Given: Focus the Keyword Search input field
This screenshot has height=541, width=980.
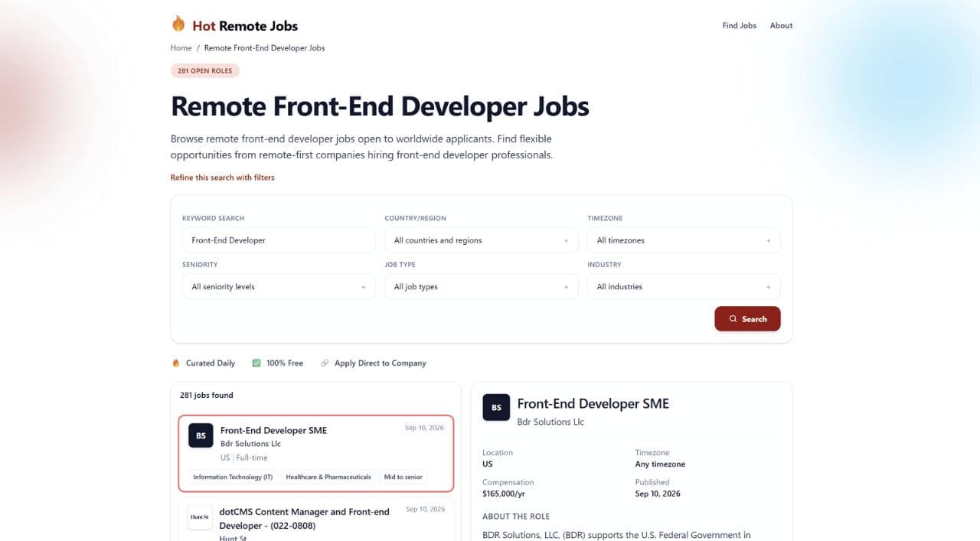Looking at the screenshot, I should click(279, 240).
